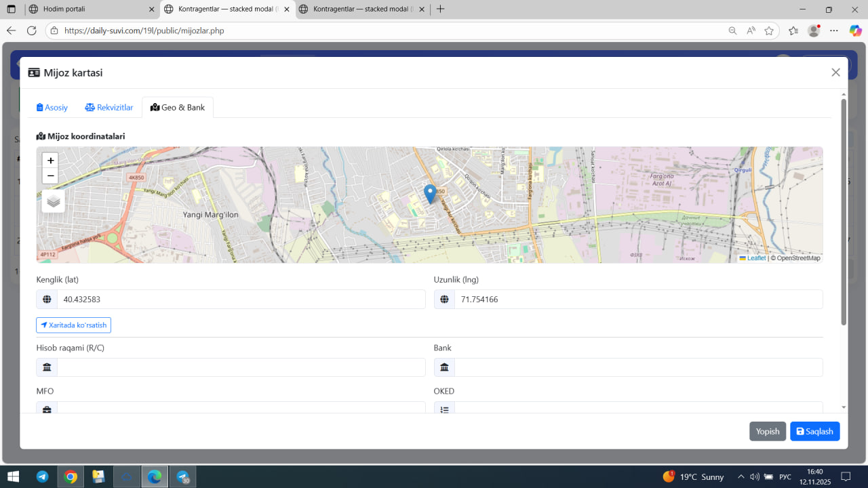
Task: Switch to the Asosiy tab
Action: pyautogui.click(x=52, y=108)
